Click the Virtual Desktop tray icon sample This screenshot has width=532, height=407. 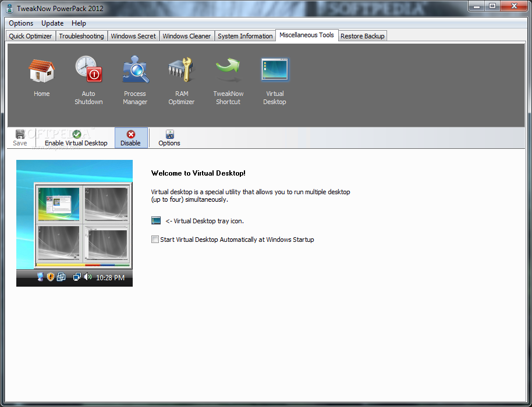pyautogui.click(x=156, y=221)
